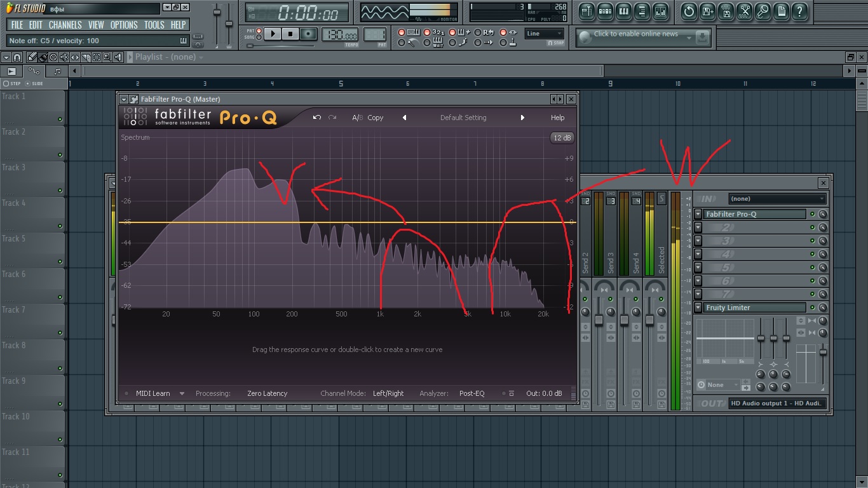This screenshot has width=868, height=488.
Task: Click the tempo display field
Action: tap(340, 34)
